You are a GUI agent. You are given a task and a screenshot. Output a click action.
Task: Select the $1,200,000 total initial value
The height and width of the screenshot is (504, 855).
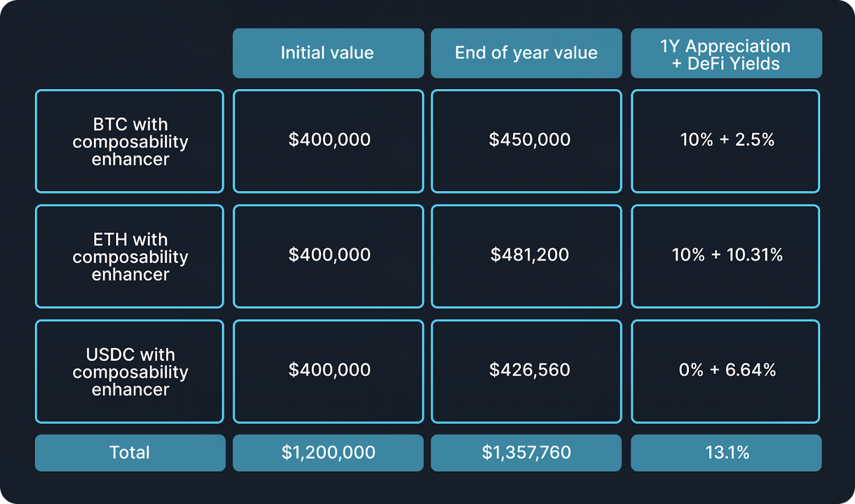pos(328,453)
